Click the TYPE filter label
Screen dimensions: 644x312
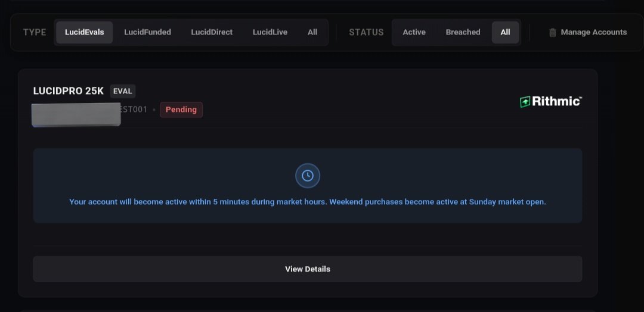(x=35, y=32)
